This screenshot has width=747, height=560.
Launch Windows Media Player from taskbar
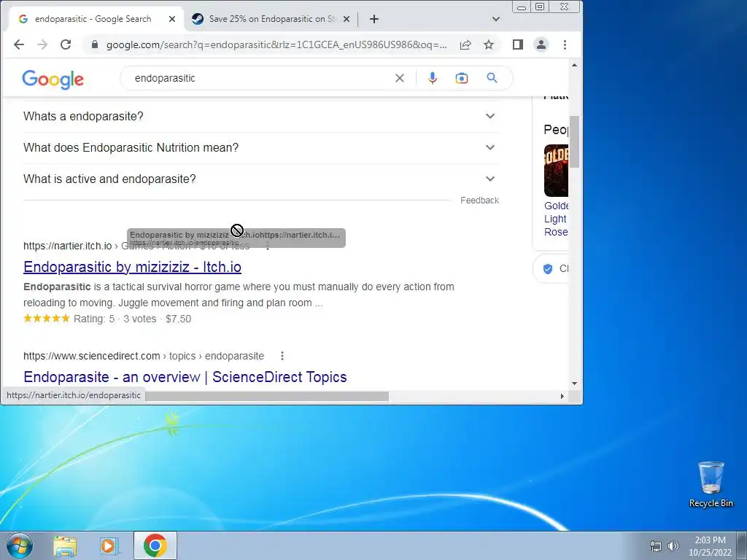tap(109, 545)
